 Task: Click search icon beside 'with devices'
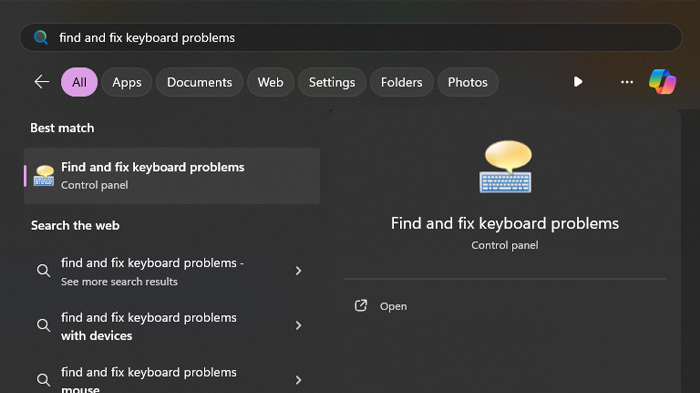point(43,325)
